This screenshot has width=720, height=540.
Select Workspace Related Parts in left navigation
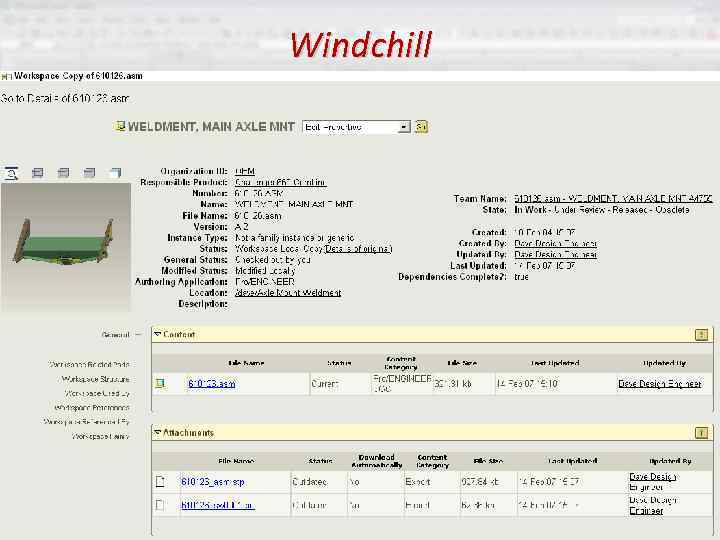click(x=89, y=365)
